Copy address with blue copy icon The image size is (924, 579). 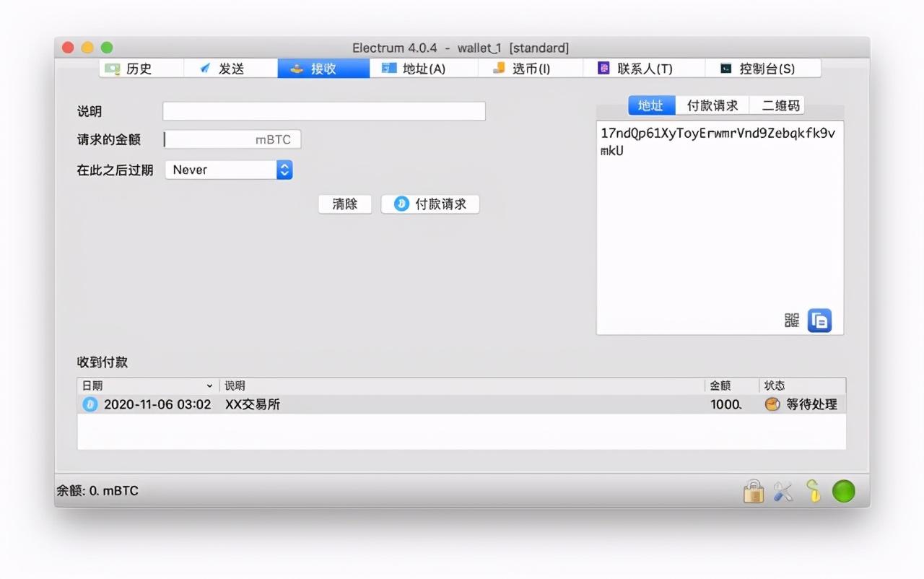(819, 321)
